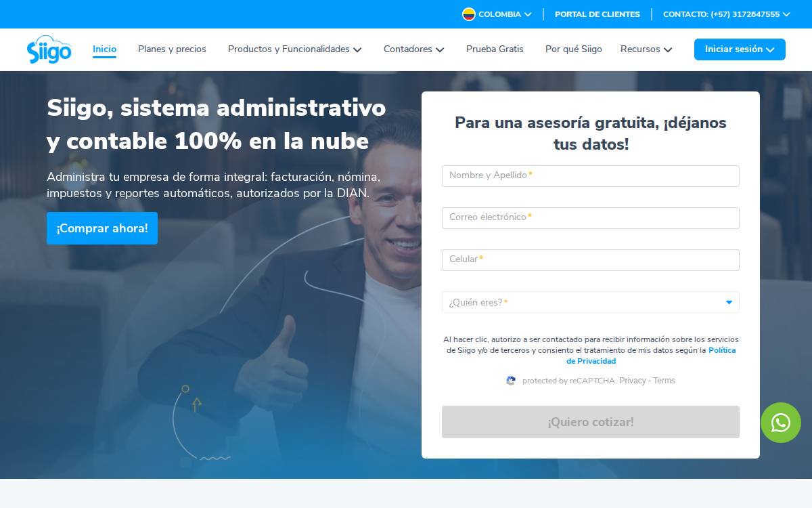Click the ¡Comprar ahora! button
Image resolution: width=812 pixels, height=508 pixels.
(102, 228)
